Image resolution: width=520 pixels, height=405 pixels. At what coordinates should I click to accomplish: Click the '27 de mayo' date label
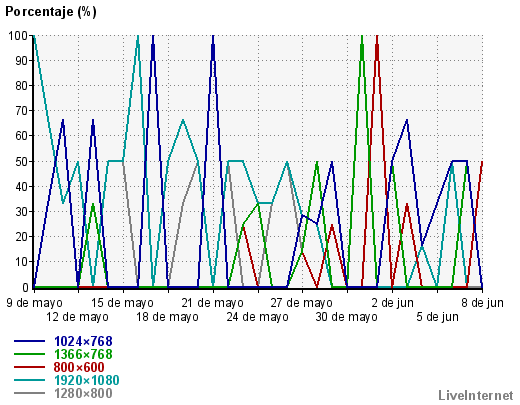point(302,303)
